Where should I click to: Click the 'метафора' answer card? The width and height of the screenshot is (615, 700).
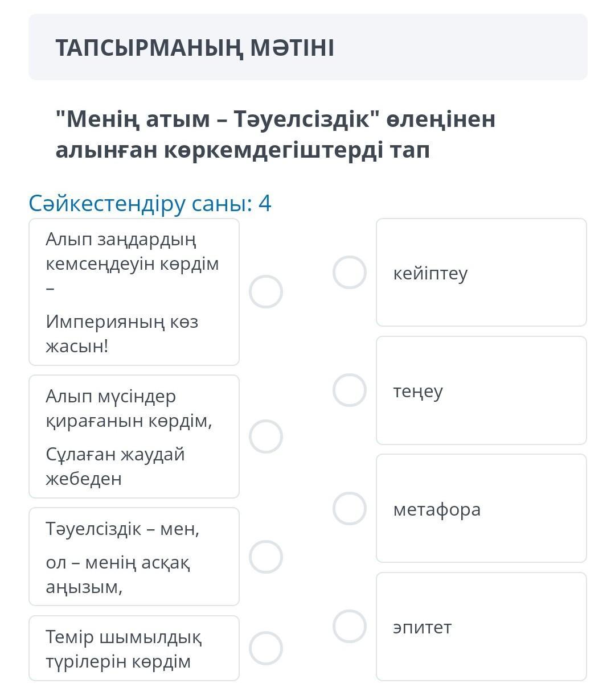481,508
